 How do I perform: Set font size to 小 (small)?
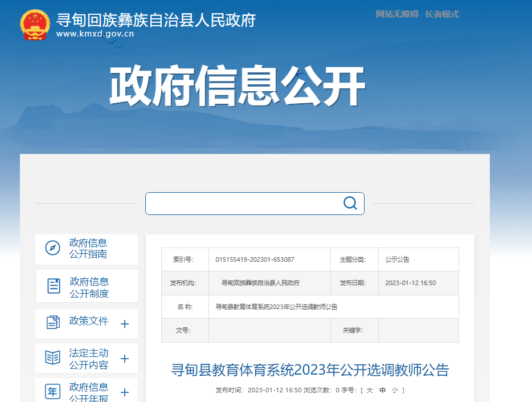tap(395, 390)
